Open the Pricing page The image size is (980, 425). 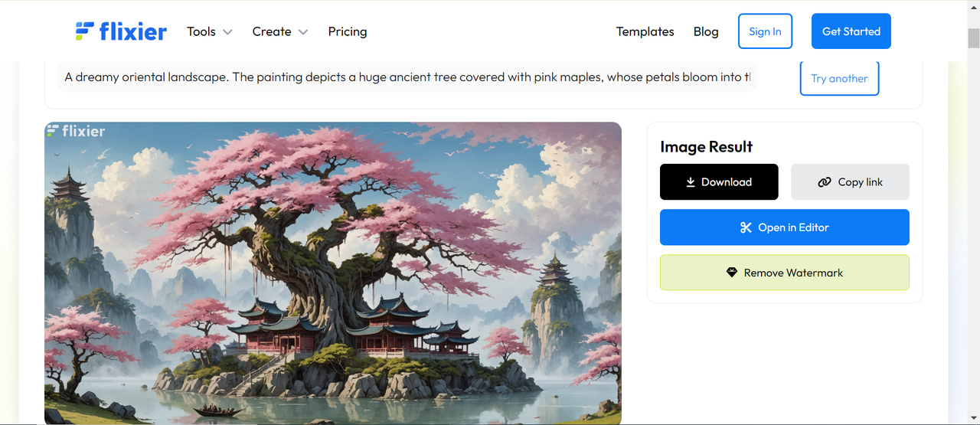(x=348, y=31)
